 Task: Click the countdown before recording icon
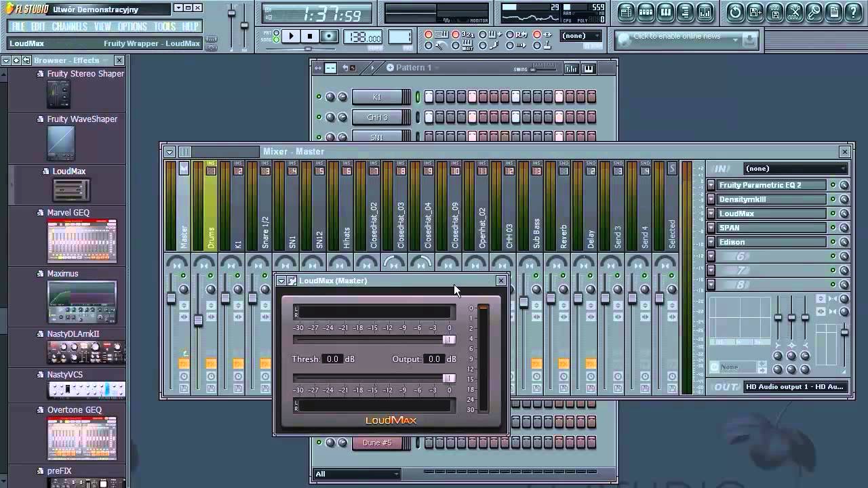468,35
